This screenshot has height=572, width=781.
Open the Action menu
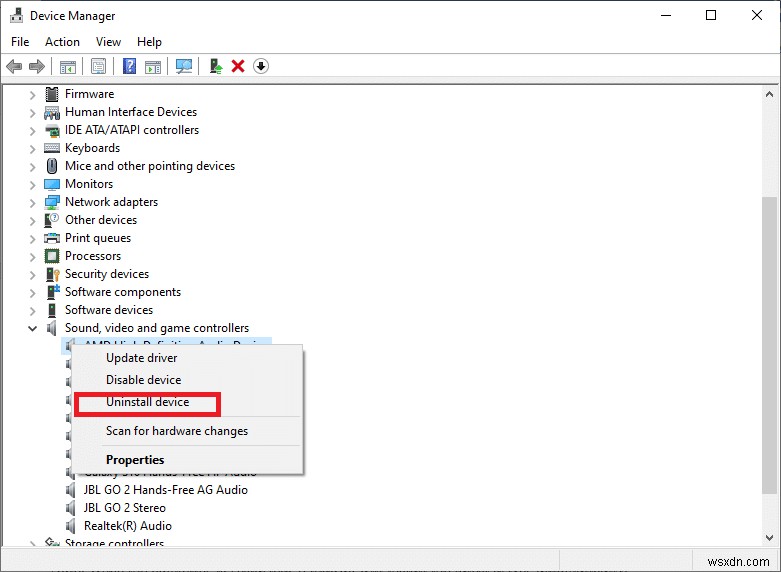coord(62,42)
